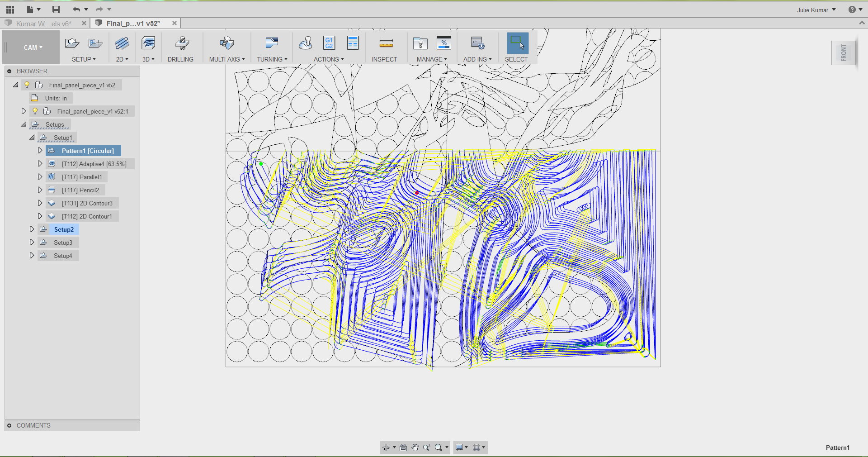868x457 pixels.
Task: Click the 2D milling operations icon
Action: tap(122, 43)
